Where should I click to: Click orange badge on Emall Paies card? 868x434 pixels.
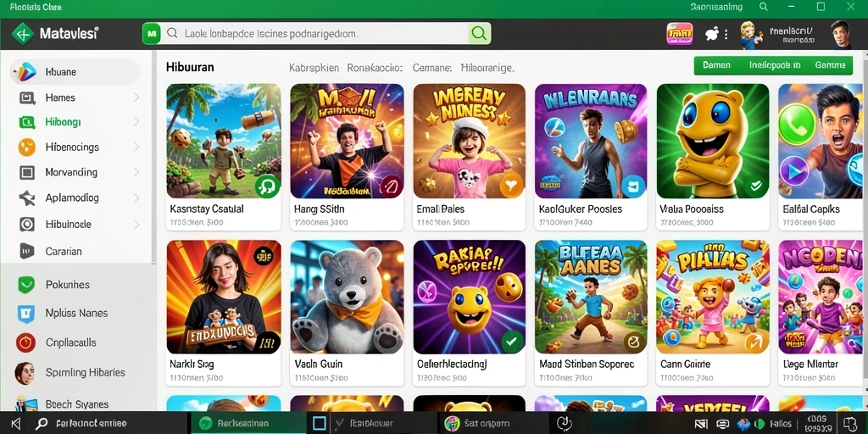pyautogui.click(x=511, y=186)
